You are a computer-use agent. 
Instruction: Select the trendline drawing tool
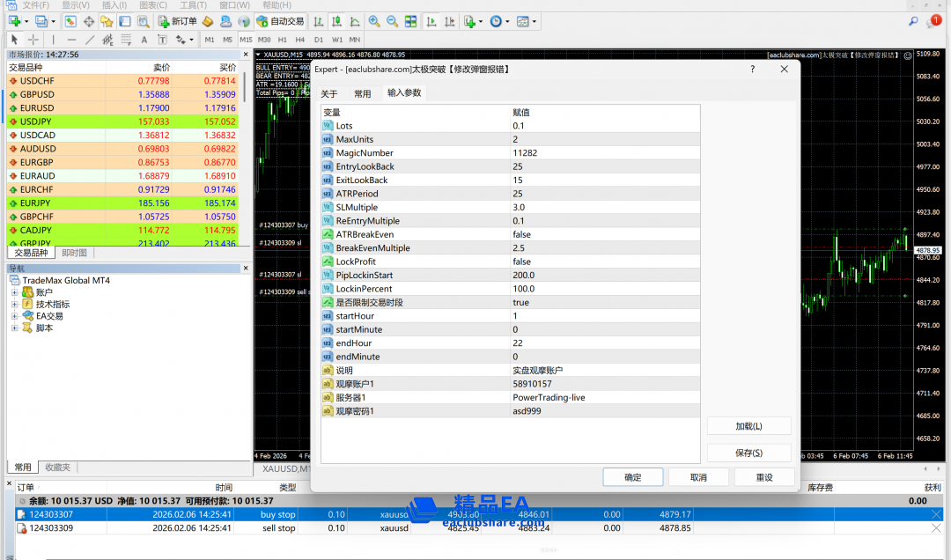tap(90, 40)
